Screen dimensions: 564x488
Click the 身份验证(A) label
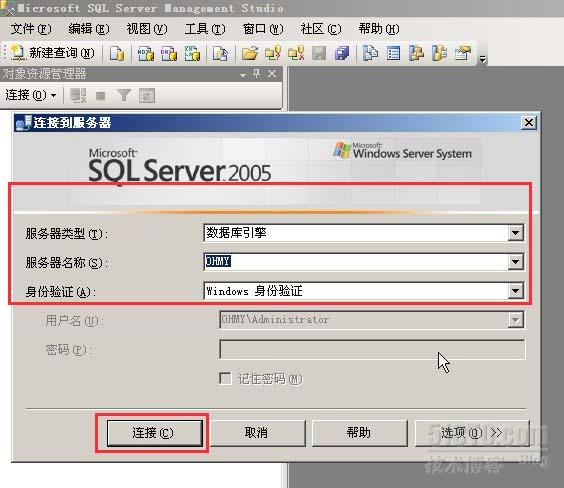[x=60, y=291]
